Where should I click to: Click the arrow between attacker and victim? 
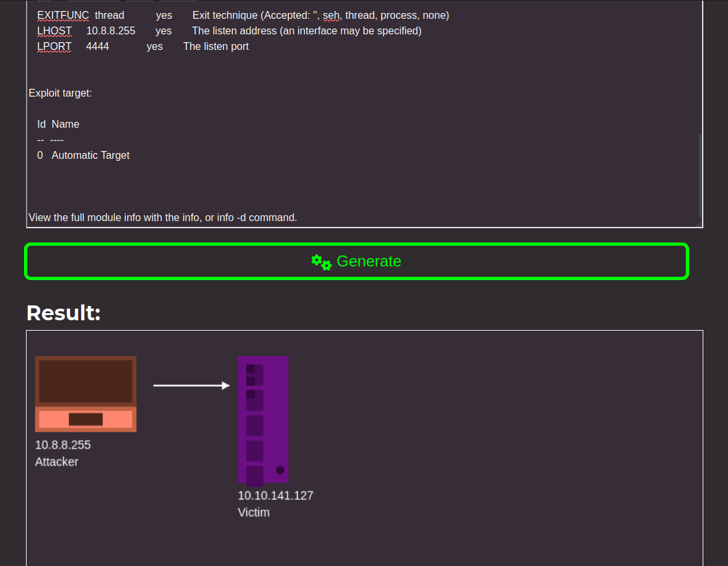click(191, 386)
